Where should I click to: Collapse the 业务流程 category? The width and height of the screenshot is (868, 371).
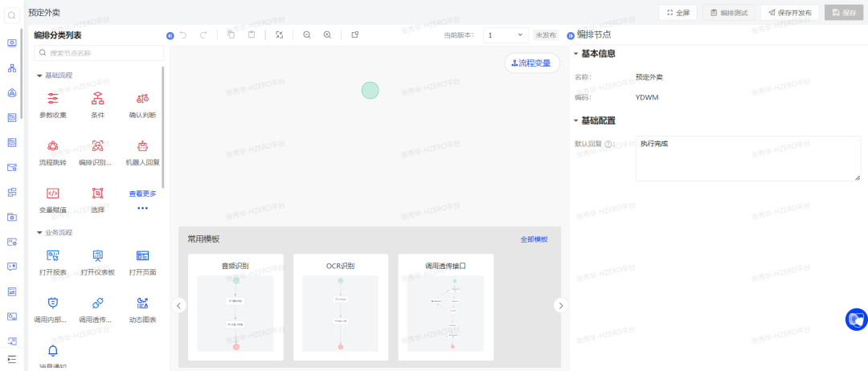tap(39, 233)
